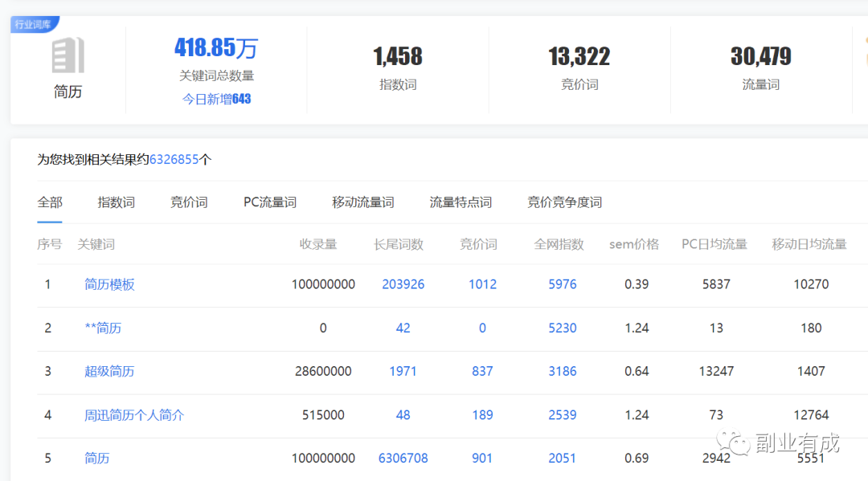Open keyword link 周迅简历个人简介

[134, 414]
